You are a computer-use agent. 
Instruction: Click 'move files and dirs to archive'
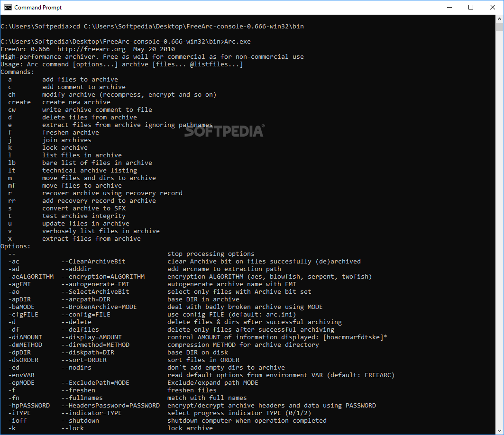pyautogui.click(x=99, y=178)
